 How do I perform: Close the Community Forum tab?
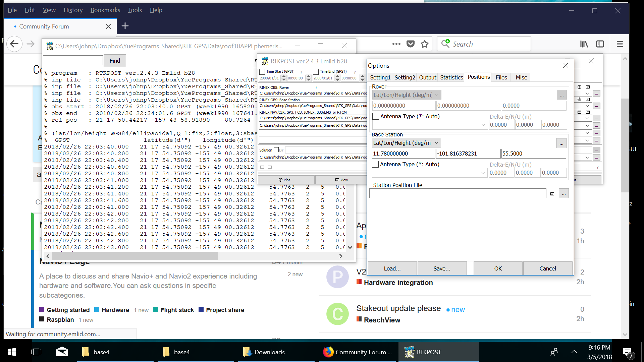(x=108, y=26)
